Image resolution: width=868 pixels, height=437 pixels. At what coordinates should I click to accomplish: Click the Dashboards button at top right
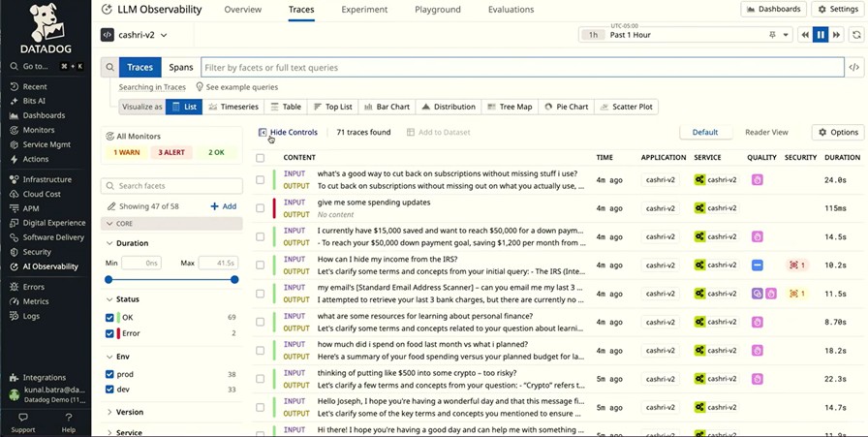(773, 10)
